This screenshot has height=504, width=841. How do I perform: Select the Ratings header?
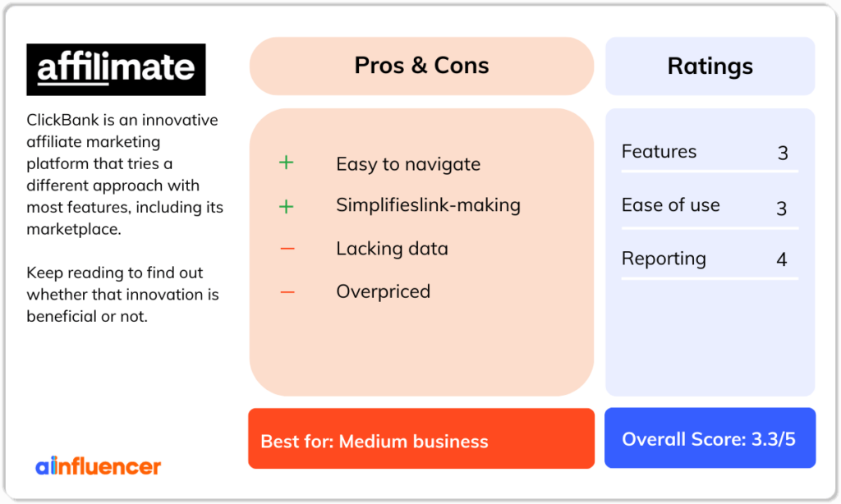pyautogui.click(x=710, y=66)
